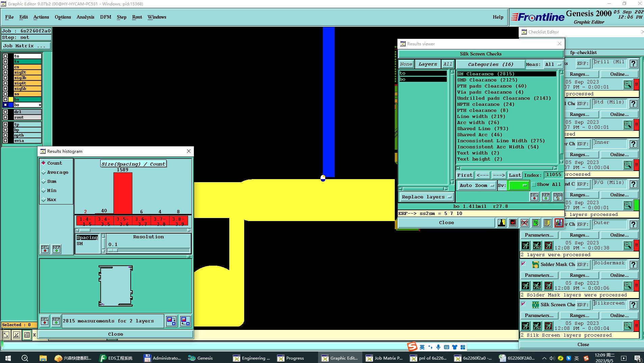644x363 pixels.
Task: Open the Meas: All dropdown
Action: (553, 64)
